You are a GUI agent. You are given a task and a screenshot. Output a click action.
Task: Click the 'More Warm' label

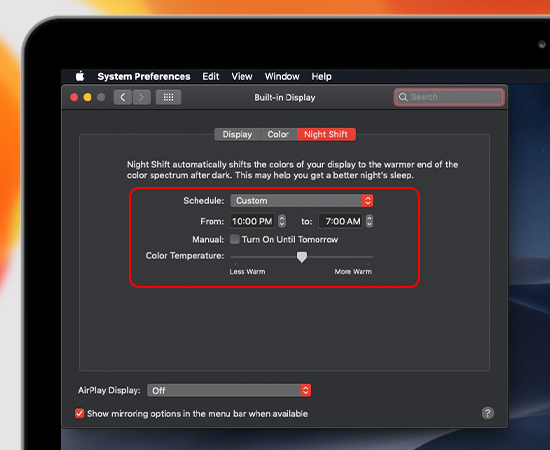point(353,271)
